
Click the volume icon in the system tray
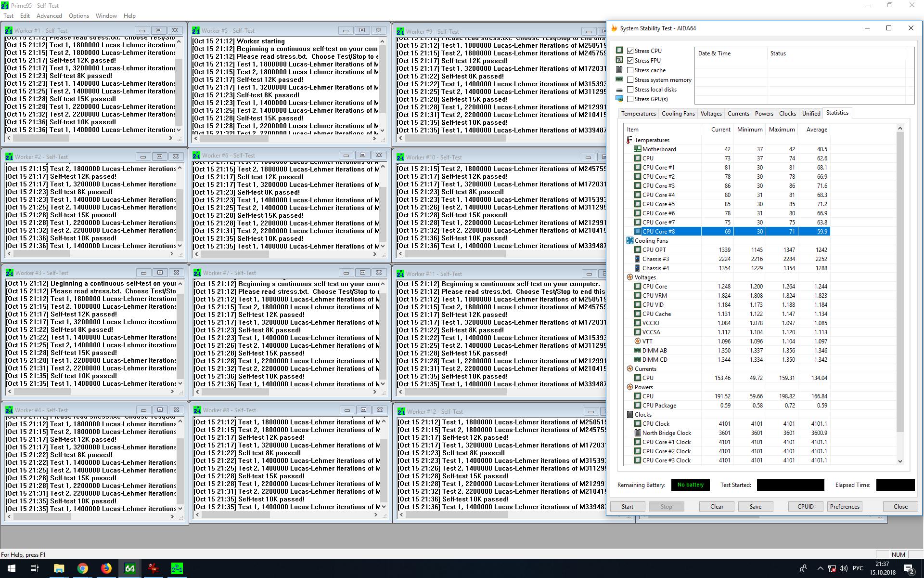843,568
